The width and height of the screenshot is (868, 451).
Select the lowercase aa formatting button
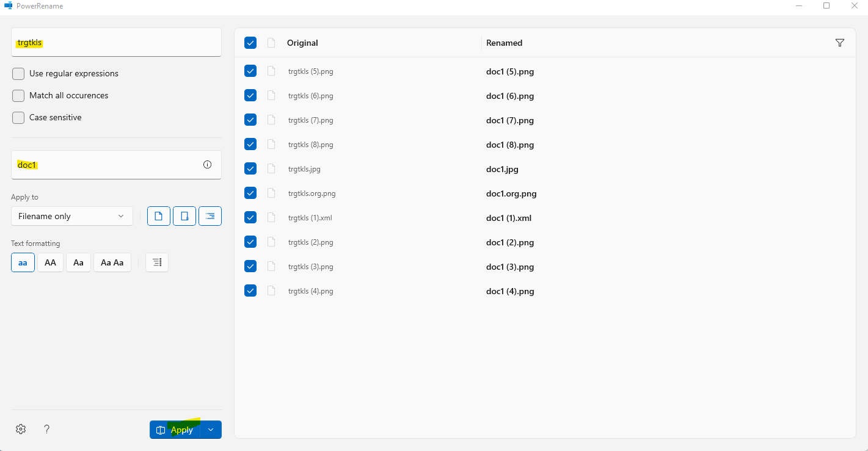click(23, 262)
